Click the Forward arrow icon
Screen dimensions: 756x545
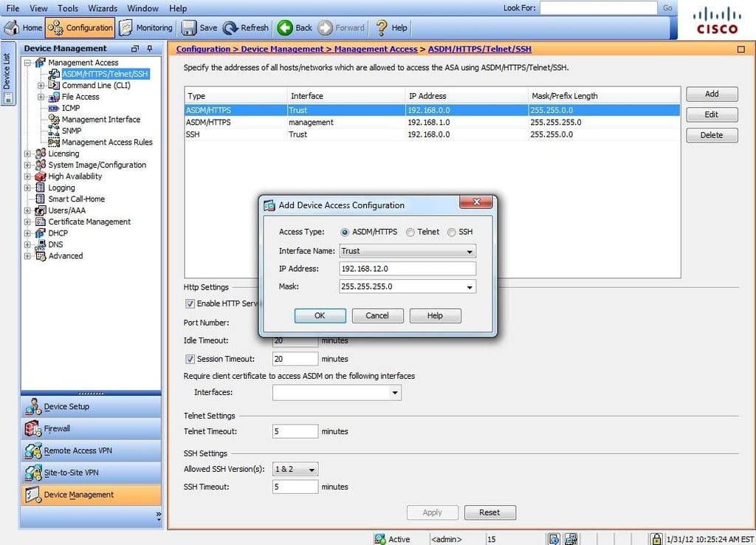[325, 27]
